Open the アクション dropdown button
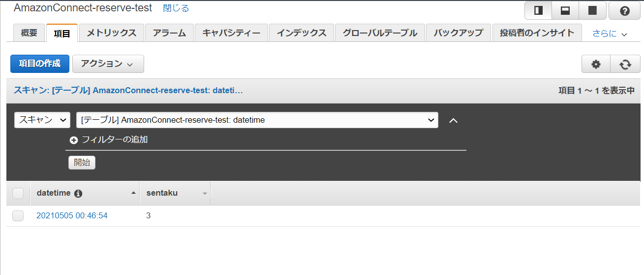Viewport: 644px width, 275px height. pyautogui.click(x=108, y=64)
